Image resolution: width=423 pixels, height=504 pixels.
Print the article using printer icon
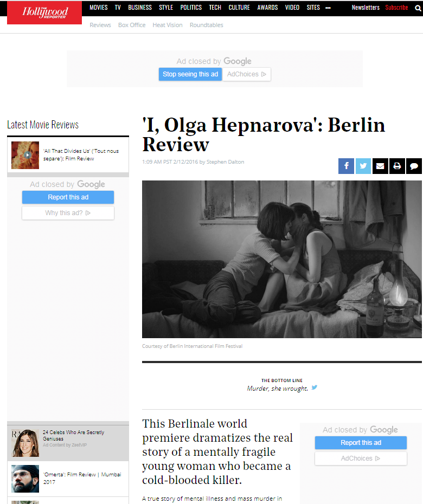[397, 166]
